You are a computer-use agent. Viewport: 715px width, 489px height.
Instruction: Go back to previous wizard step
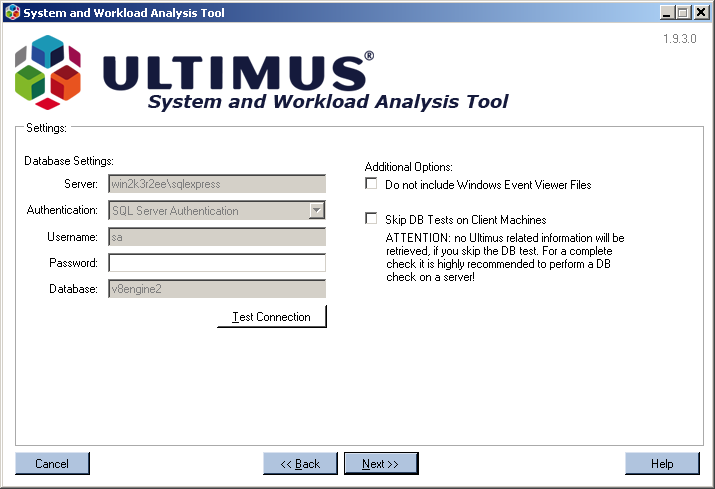(x=300, y=463)
